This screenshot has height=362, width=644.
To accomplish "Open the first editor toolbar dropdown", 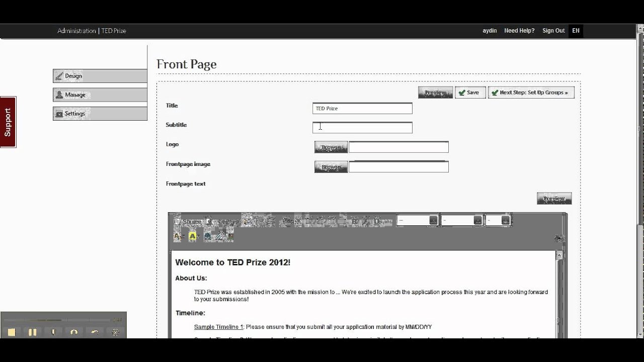I will (418, 220).
